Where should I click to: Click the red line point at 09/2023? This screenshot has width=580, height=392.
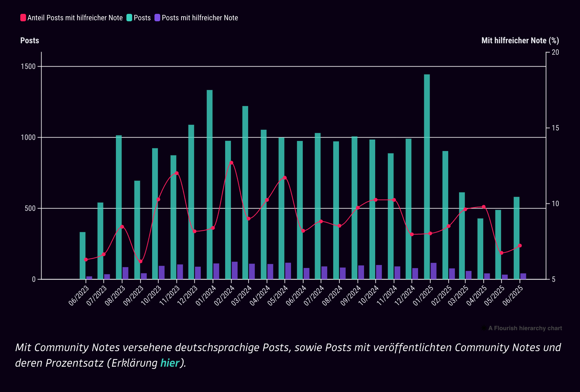(x=141, y=262)
